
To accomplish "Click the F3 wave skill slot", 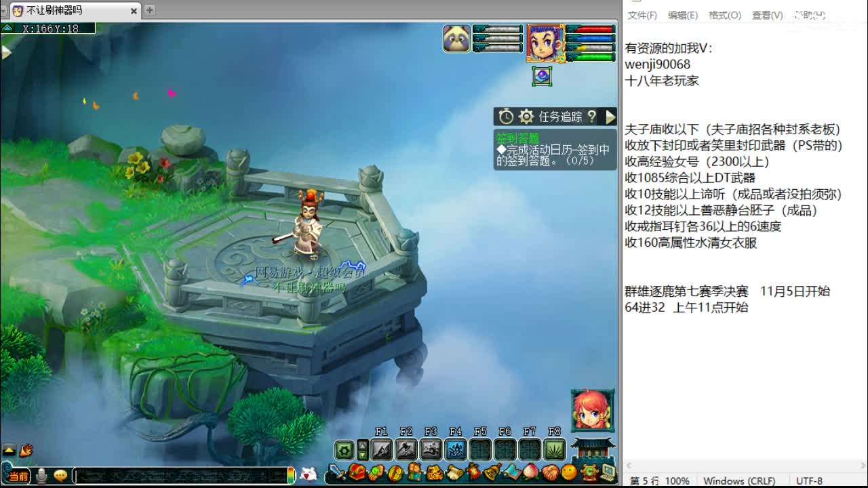I will point(431,449).
